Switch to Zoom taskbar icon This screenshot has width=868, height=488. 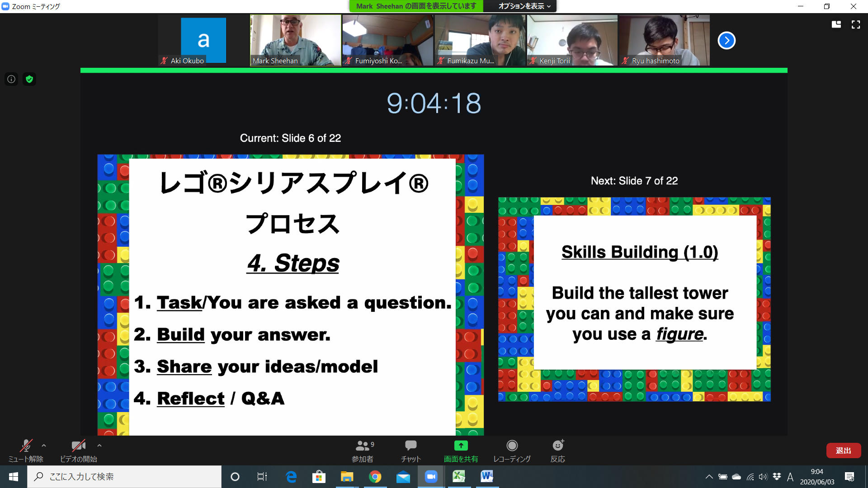click(x=431, y=477)
